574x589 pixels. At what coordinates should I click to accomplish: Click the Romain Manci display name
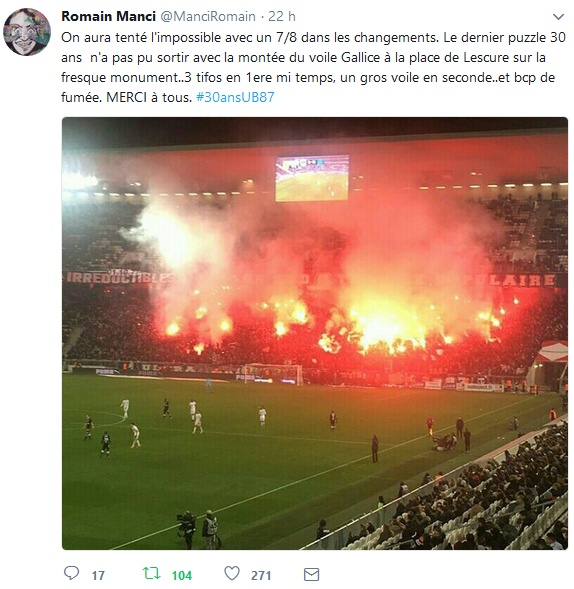(108, 17)
